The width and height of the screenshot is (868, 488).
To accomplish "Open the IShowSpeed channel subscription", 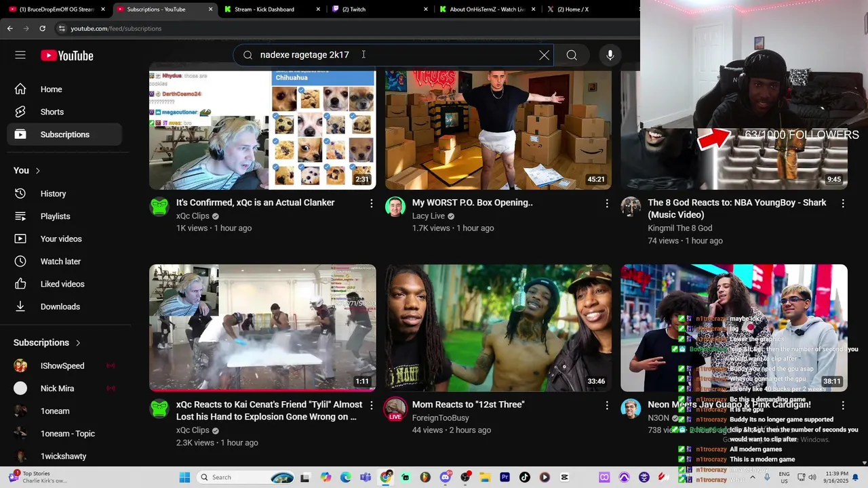I will point(64,366).
